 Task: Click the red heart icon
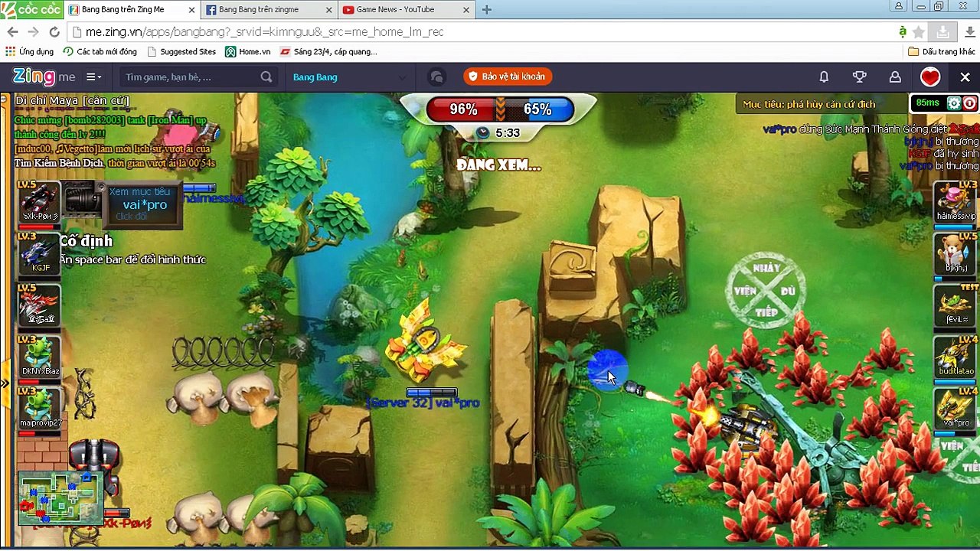929,77
